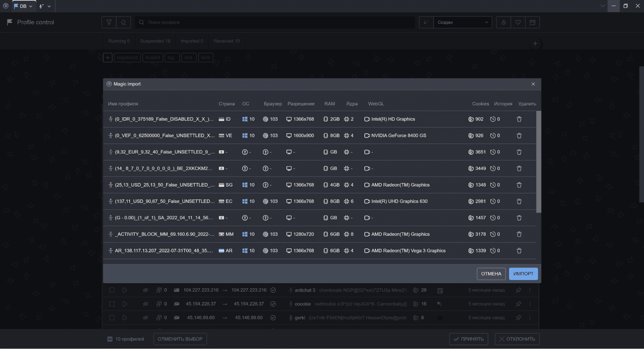Click the add tag plus button
The height and width of the screenshot is (349, 644).
click(x=108, y=57)
